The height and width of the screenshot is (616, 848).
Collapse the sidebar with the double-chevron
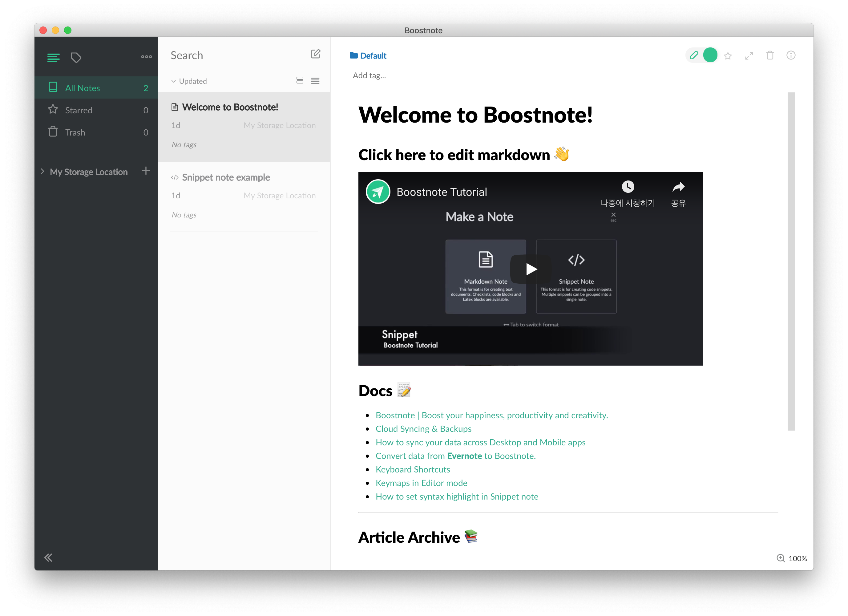(x=48, y=557)
